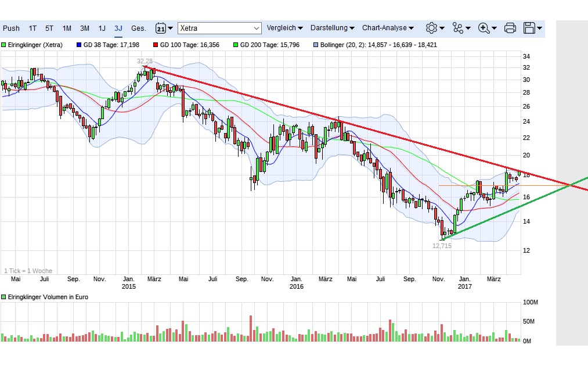Open the calendar date range picker
The height and width of the screenshot is (366, 588).
point(164,28)
